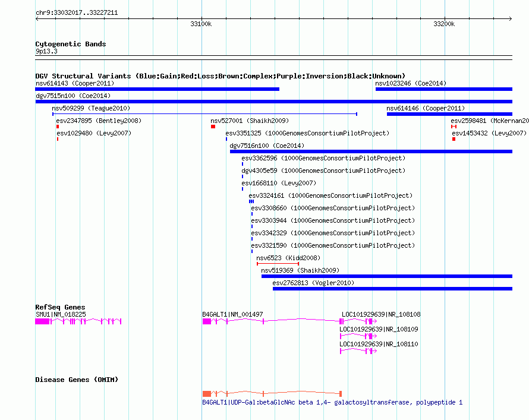
Task: Click the esv2762813 (Vogler2010) label
Action: pos(313,283)
